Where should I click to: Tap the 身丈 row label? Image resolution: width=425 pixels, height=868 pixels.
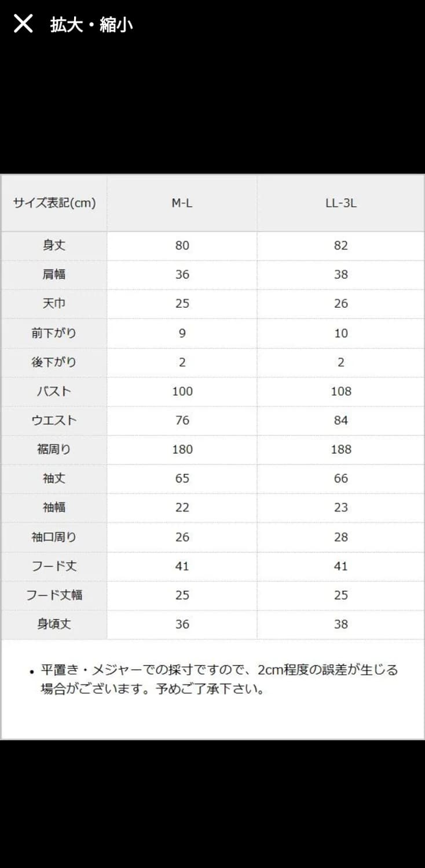pos(54,245)
